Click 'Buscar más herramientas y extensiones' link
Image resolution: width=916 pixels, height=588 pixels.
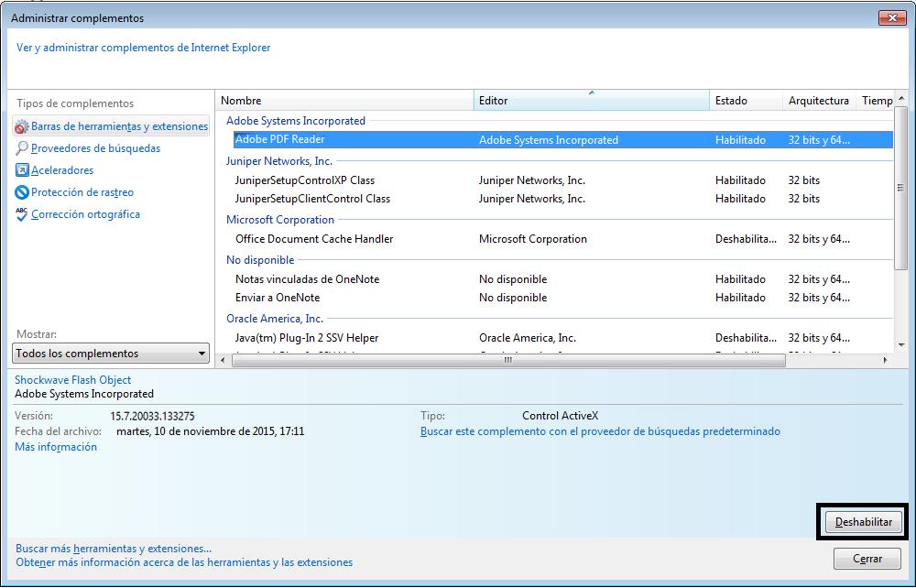coord(114,549)
